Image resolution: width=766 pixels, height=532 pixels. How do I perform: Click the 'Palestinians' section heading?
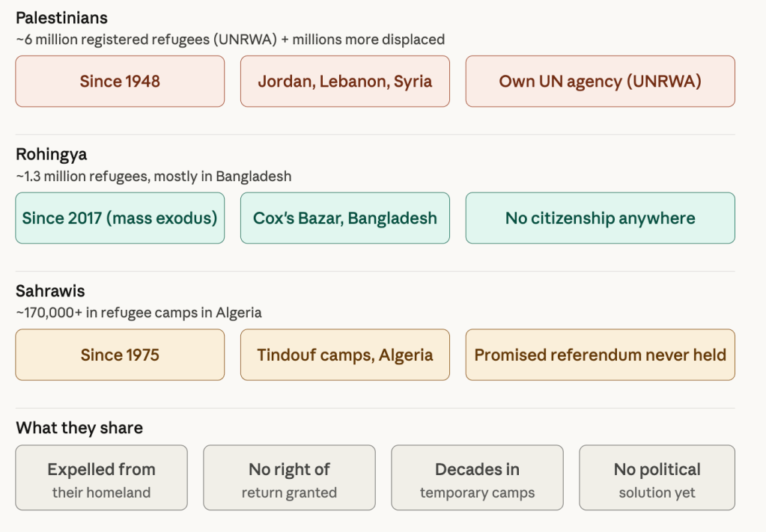[x=61, y=18]
